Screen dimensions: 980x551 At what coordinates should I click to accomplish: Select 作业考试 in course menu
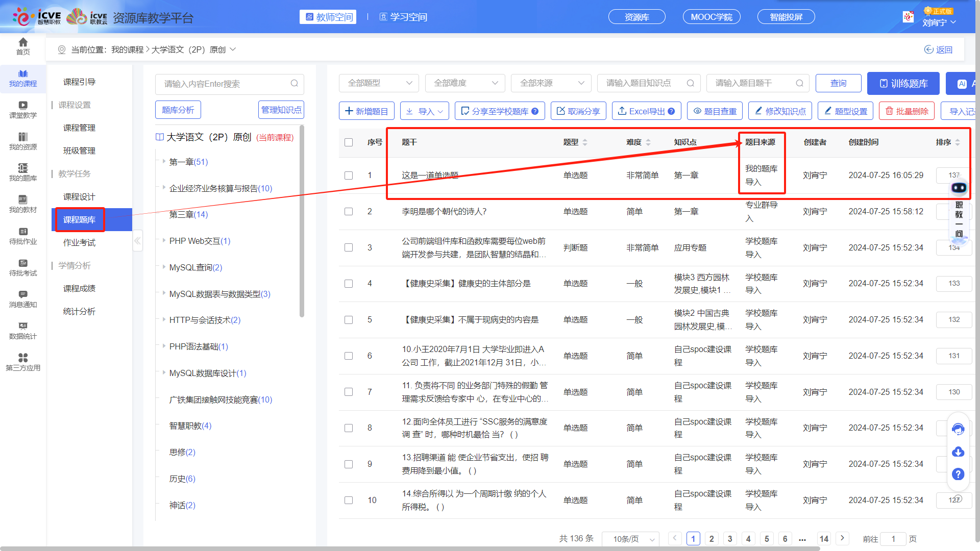point(79,242)
